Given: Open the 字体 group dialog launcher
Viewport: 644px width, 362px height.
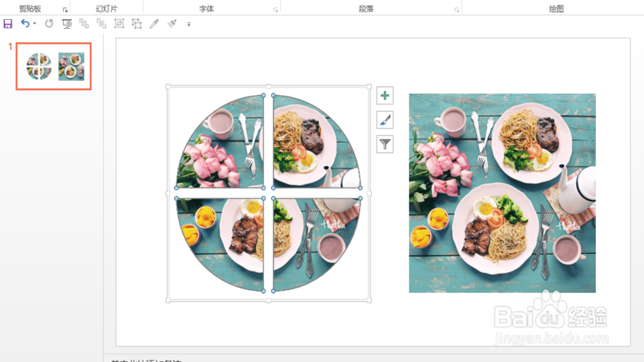Looking at the screenshot, I should click(x=275, y=10).
